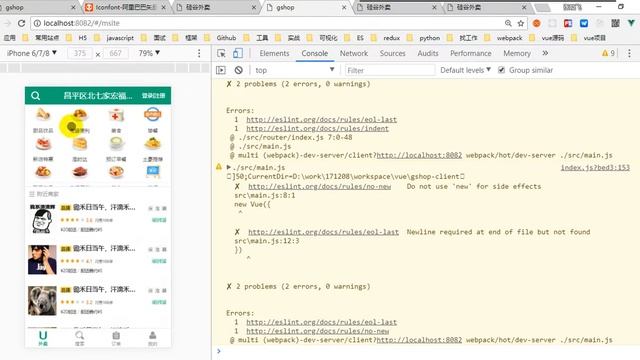Open the first shop listing with cartoon face
Screen dimensions: 640x360
98,218
